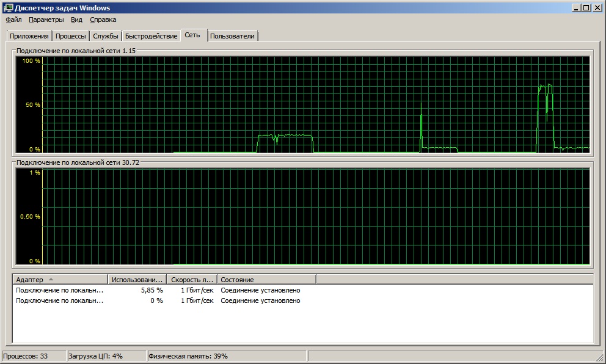The width and height of the screenshot is (606, 364).
Task: Click the Процессов: 33 status bar entry
Action: [34, 356]
